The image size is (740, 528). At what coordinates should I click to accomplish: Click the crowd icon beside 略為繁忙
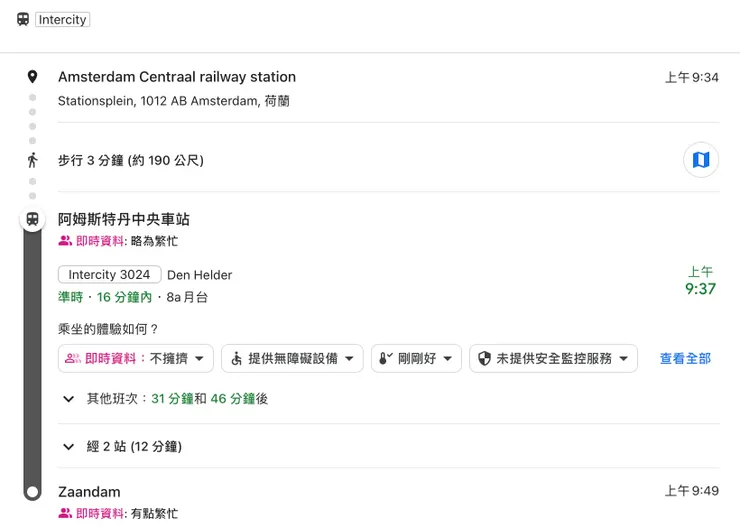(x=65, y=241)
